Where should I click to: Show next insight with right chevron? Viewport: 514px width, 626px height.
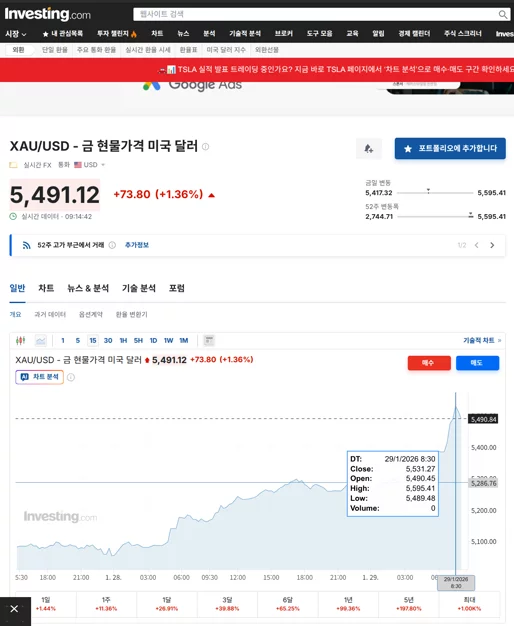pos(492,245)
